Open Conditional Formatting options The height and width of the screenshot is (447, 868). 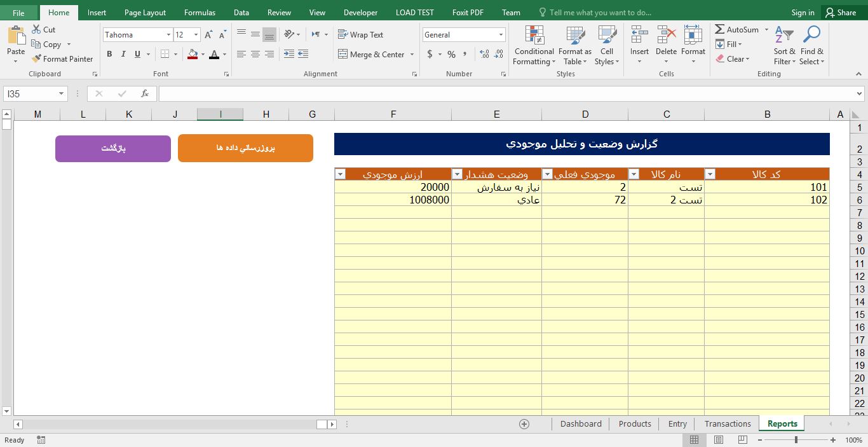coord(533,45)
